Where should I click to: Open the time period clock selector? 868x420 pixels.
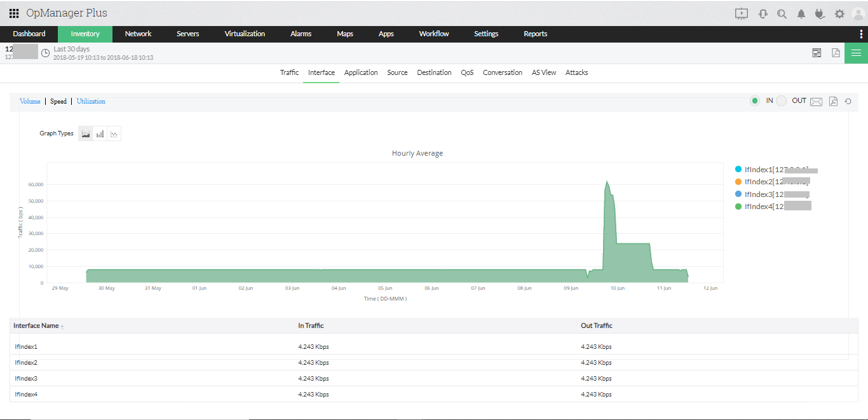click(44, 52)
